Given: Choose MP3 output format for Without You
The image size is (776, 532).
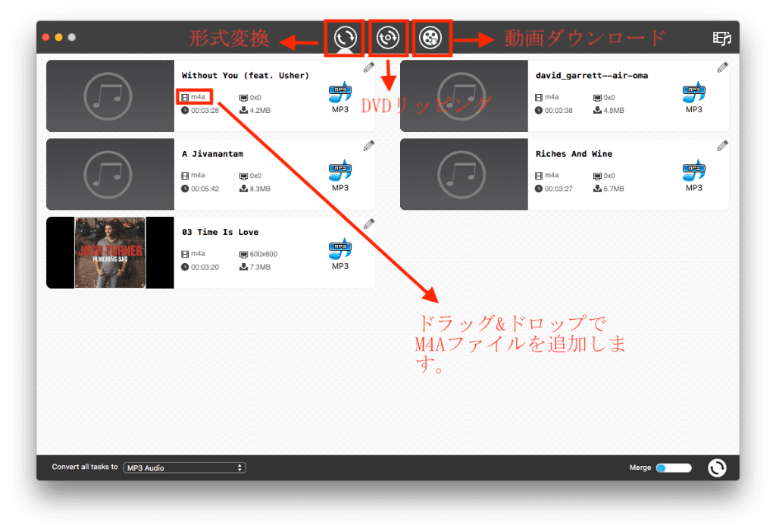Looking at the screenshot, I should [x=340, y=95].
